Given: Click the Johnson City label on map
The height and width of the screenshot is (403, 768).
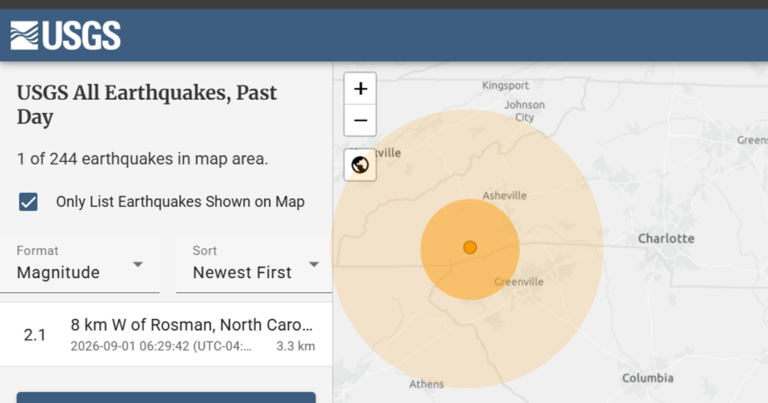Looking at the screenshot, I should pos(525,111).
